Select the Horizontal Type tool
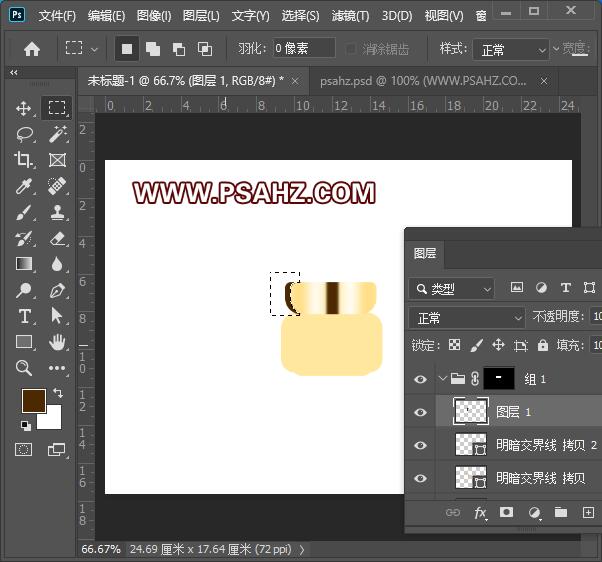This screenshot has width=602, height=562. [x=24, y=316]
